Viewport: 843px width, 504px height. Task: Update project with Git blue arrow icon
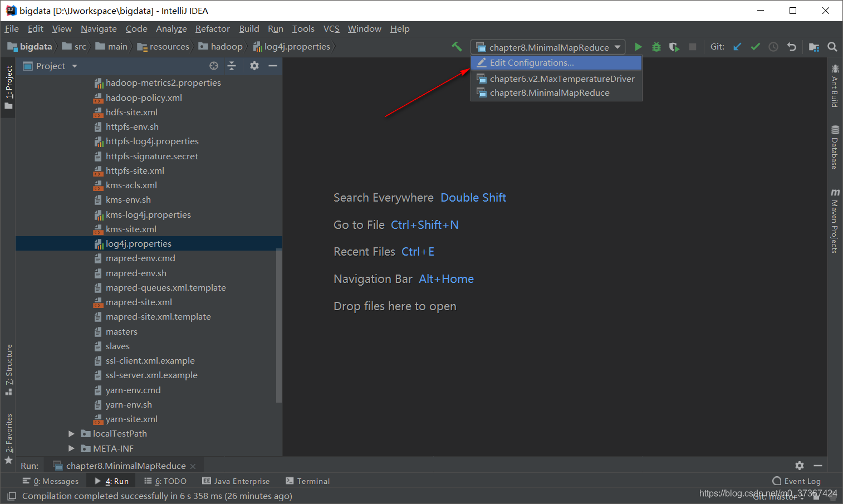(737, 47)
